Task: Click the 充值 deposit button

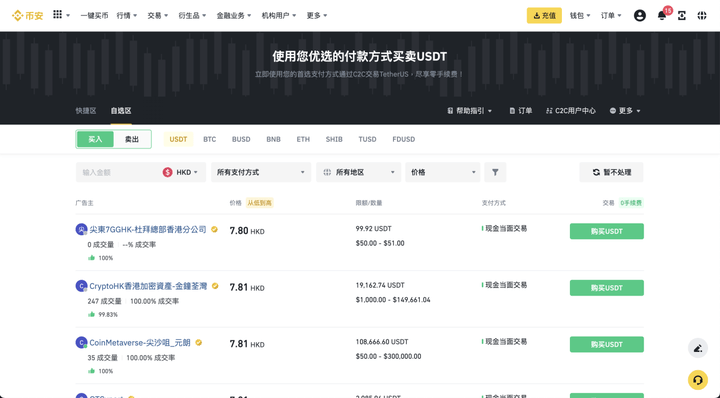Action: coord(544,16)
